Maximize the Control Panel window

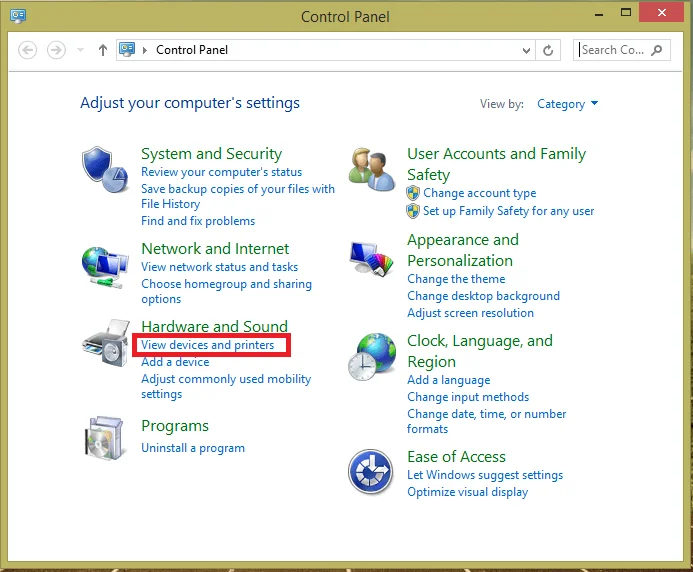pos(626,12)
